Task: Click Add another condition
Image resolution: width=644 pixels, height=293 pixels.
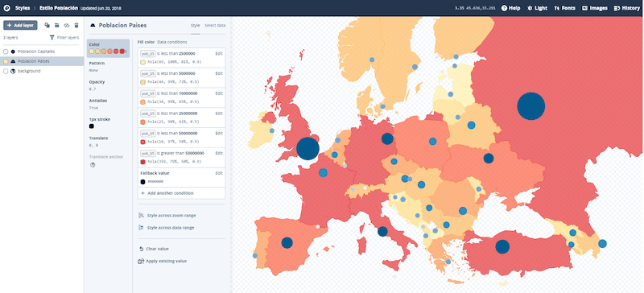Action: point(182,192)
